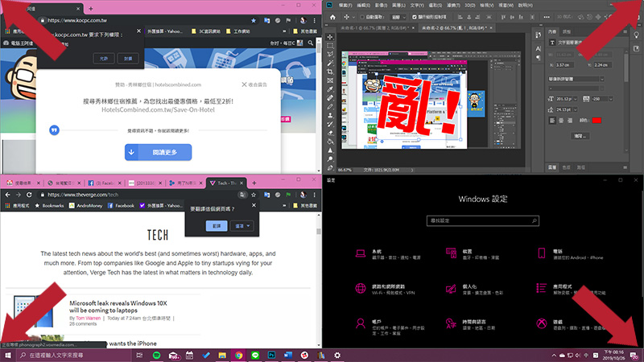The width and height of the screenshot is (644, 362).
Task: Open the Learn lightbulb panel in Photoshop
Action: click(636, 35)
